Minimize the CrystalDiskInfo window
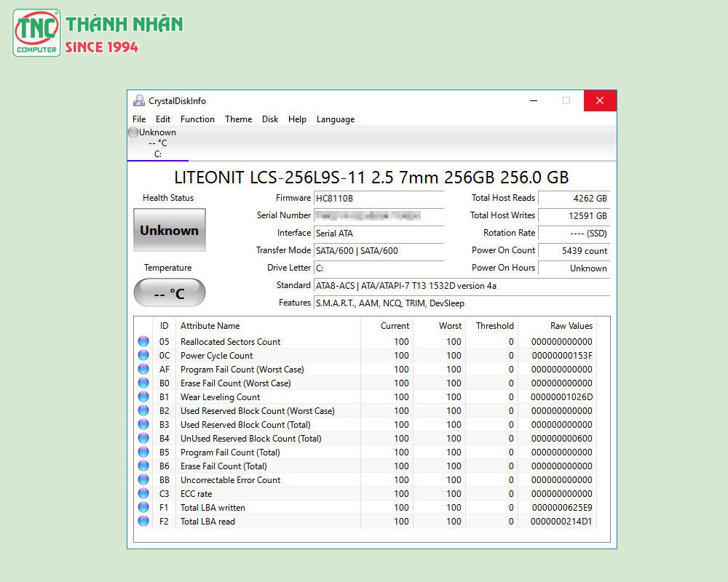 coord(534,100)
